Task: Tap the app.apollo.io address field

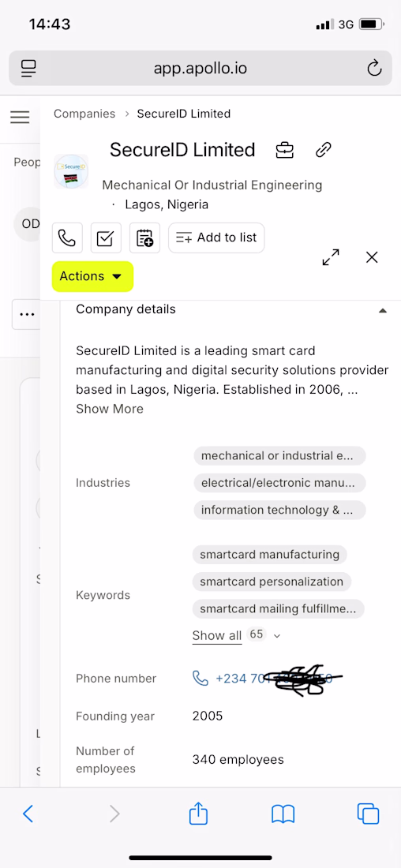Action: 200,69
